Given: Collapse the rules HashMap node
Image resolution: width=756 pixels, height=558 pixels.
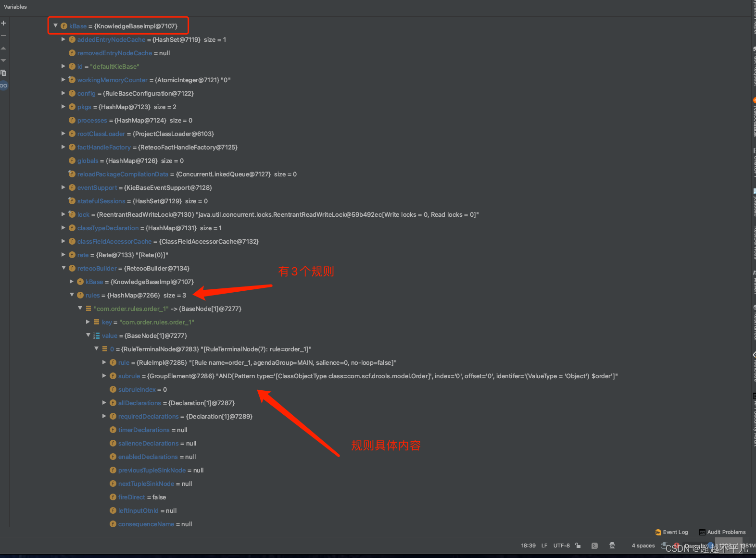Looking at the screenshot, I should [x=72, y=295].
